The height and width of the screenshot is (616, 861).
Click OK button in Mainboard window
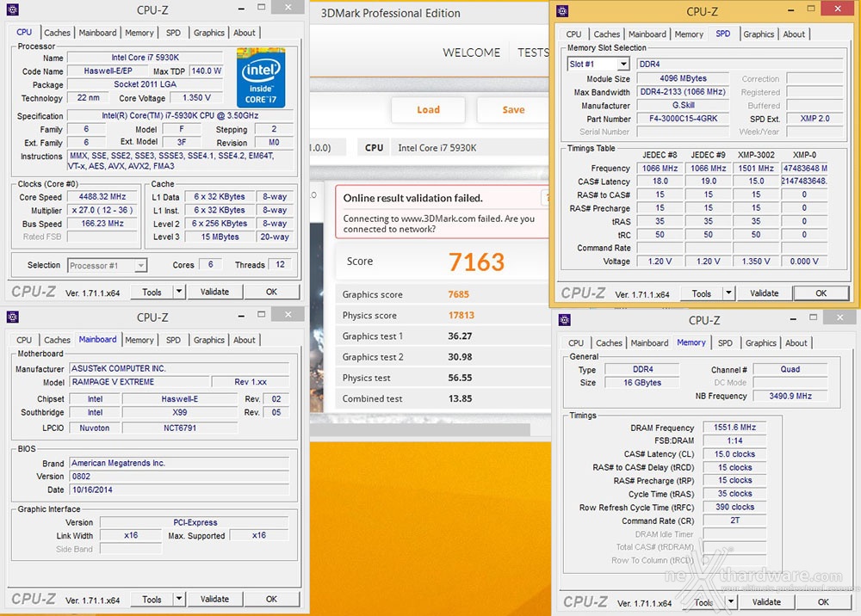click(272, 599)
